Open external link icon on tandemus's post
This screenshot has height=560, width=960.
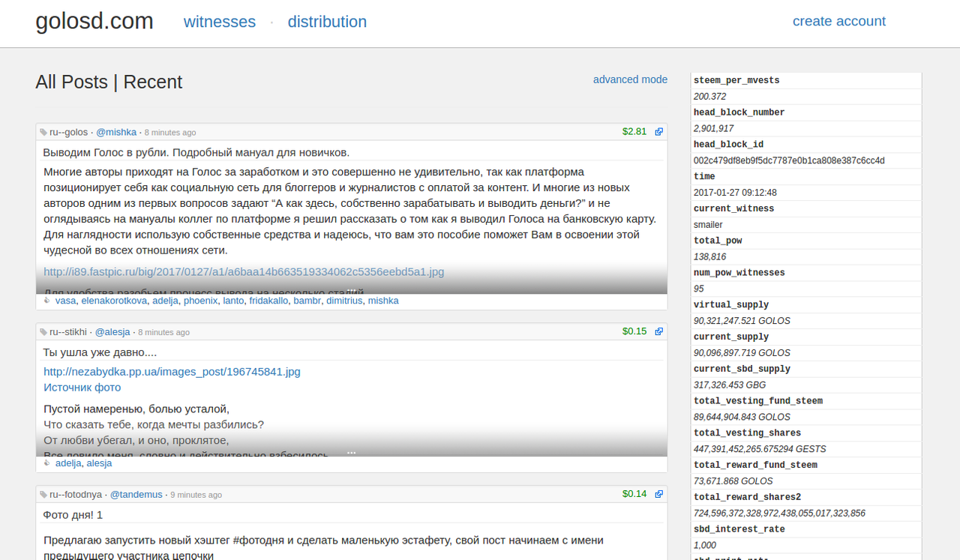coord(659,494)
